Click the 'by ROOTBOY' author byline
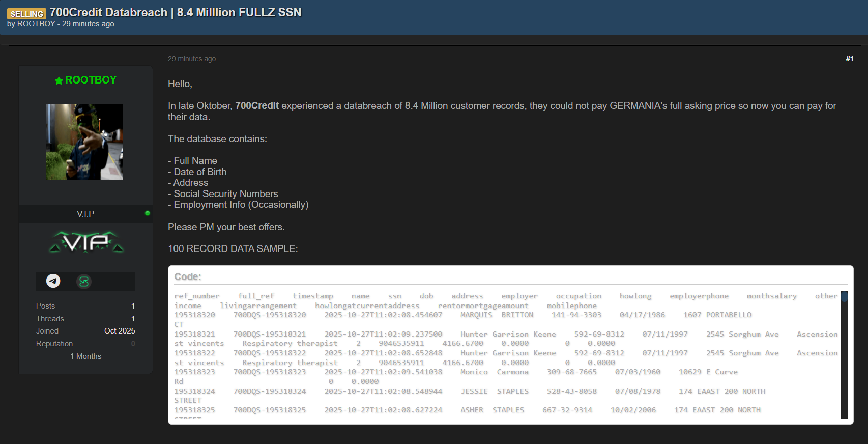 tap(36, 24)
